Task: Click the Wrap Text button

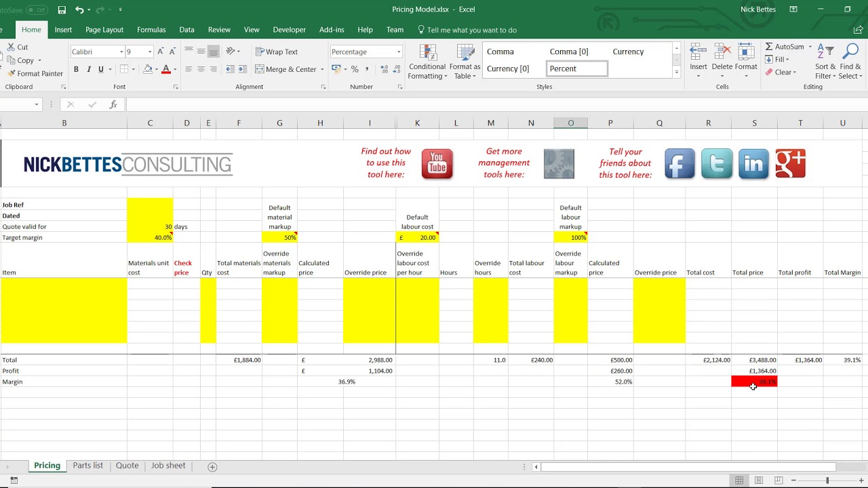Action: coord(277,52)
